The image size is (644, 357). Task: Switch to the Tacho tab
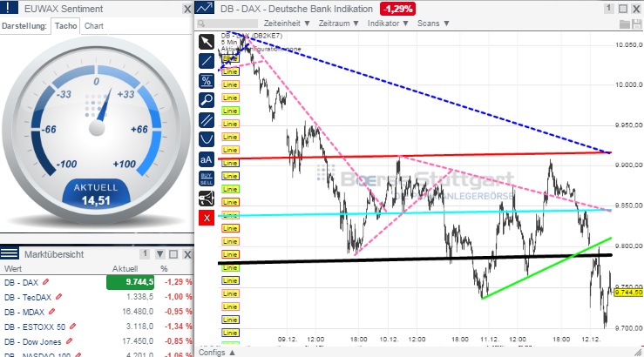click(65, 26)
